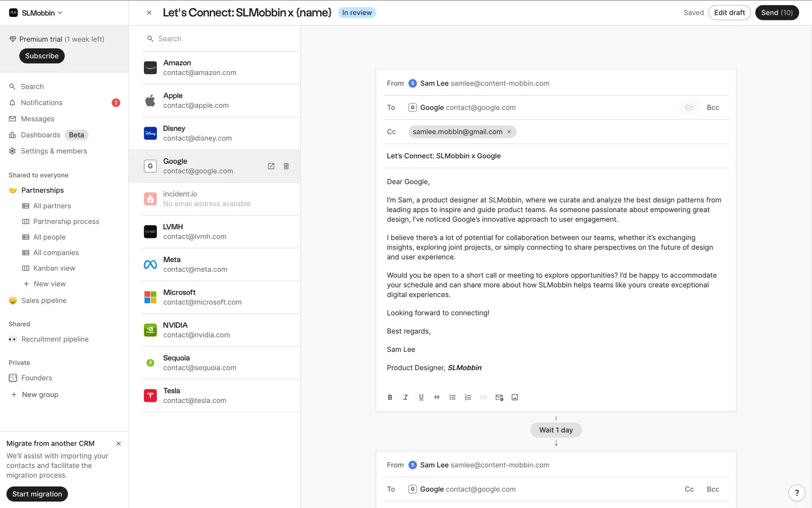Screen dimensions: 812x508
Task: Add a numbered list to email
Action: 468,397
